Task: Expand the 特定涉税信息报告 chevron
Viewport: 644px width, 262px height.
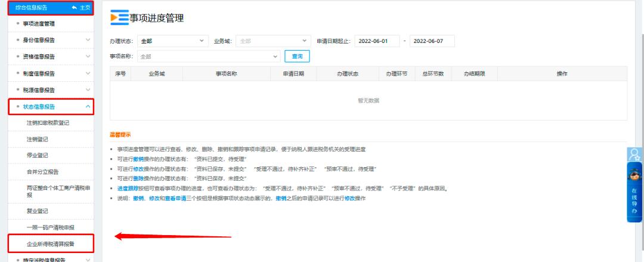Action: [88, 259]
